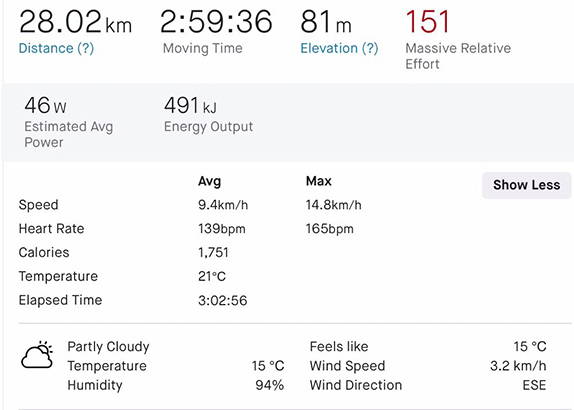Click the Avg column header
This screenshot has width=574, height=410.
[x=209, y=181]
